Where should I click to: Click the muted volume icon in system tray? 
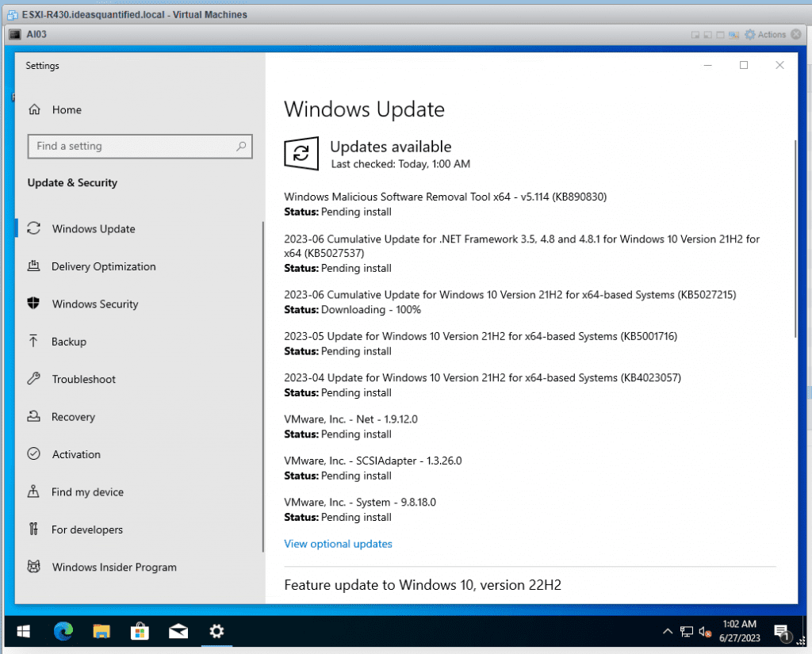(705, 632)
